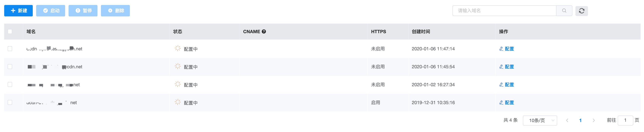Screen dimensions: 644x132
Task: Click the CNAME help question icon
Action: pyautogui.click(x=264, y=31)
